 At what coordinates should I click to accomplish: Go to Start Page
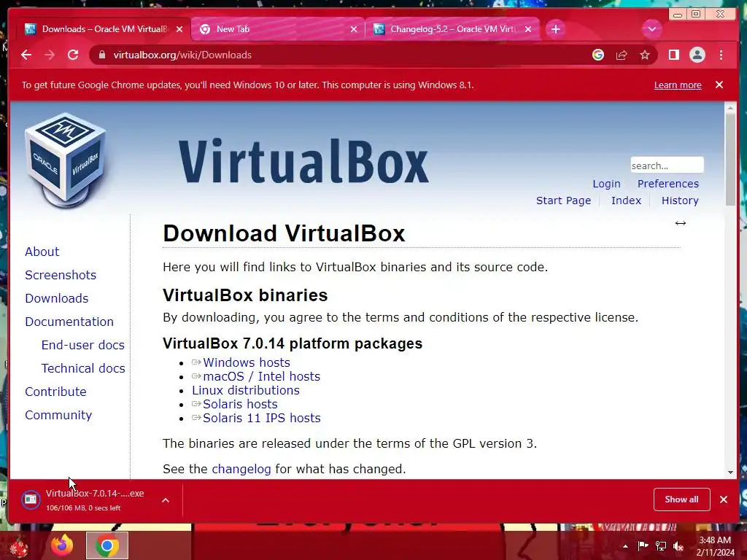tap(564, 201)
